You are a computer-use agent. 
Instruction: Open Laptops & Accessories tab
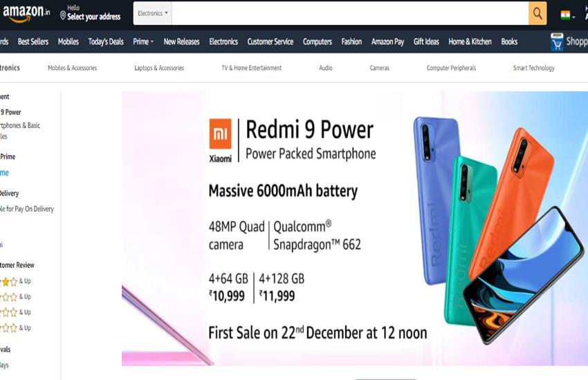tap(159, 68)
